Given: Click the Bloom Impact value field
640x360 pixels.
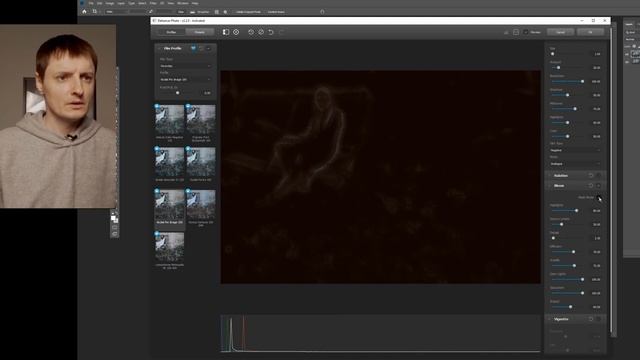Looking at the screenshot, I should point(596,307).
